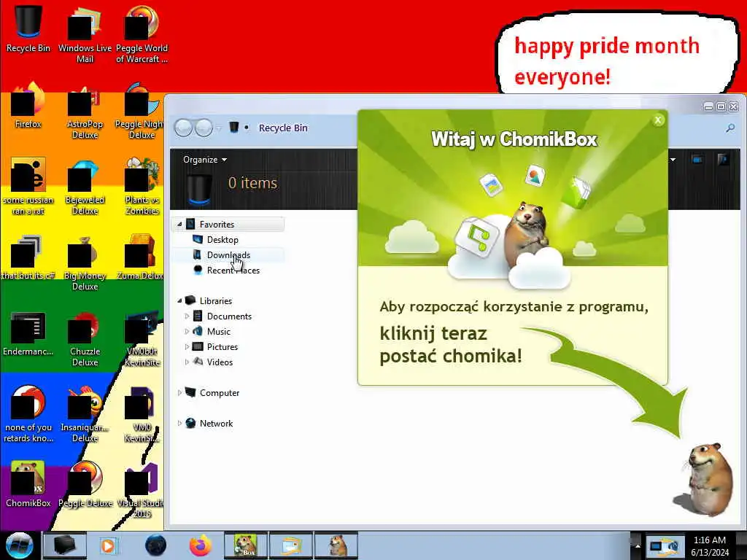
Task: Expand the Videos library node
Action: click(x=187, y=362)
